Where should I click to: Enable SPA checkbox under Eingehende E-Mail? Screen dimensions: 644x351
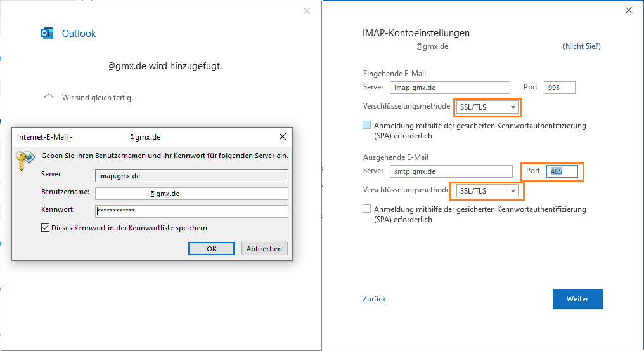[x=367, y=125]
